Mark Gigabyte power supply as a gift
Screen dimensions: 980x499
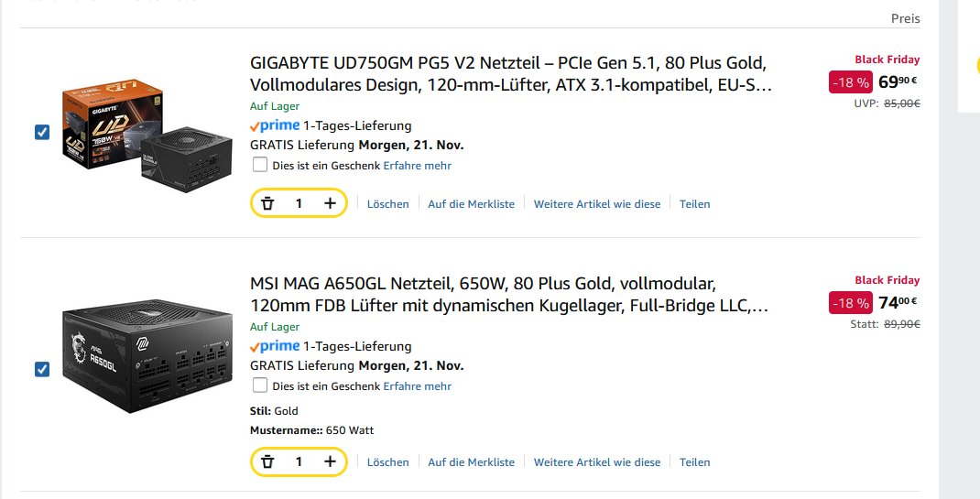click(x=260, y=165)
